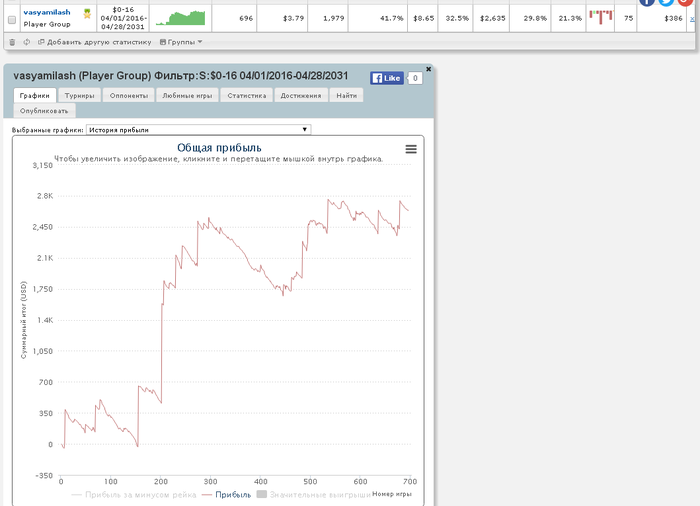This screenshot has height=506, width=700.
Task: Open the 'Оппоненты' tab
Action: [x=129, y=95]
